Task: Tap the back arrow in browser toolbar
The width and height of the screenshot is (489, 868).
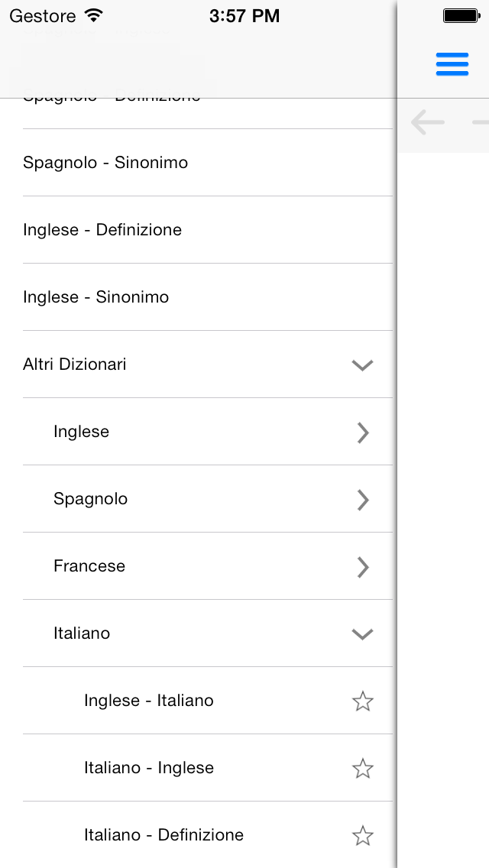Action: (x=428, y=122)
